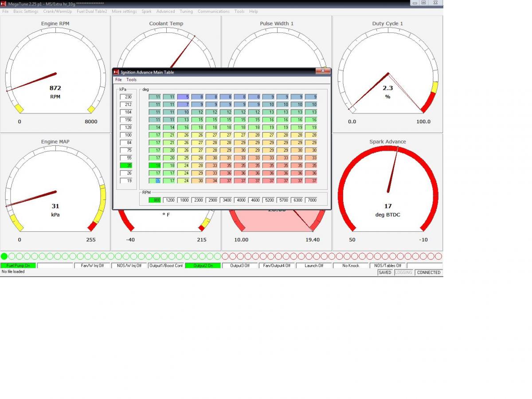Click the NOS/W Inj Off status indicator
This screenshot has height=399, width=532.
[x=129, y=266]
